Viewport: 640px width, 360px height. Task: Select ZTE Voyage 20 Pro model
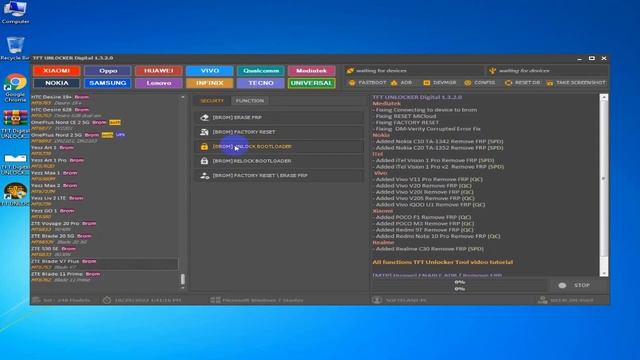coord(105,227)
